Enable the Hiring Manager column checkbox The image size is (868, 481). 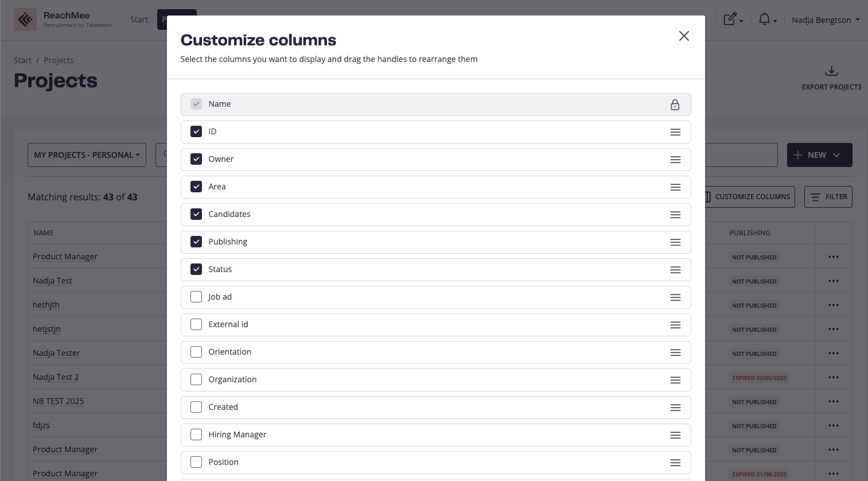[196, 435]
